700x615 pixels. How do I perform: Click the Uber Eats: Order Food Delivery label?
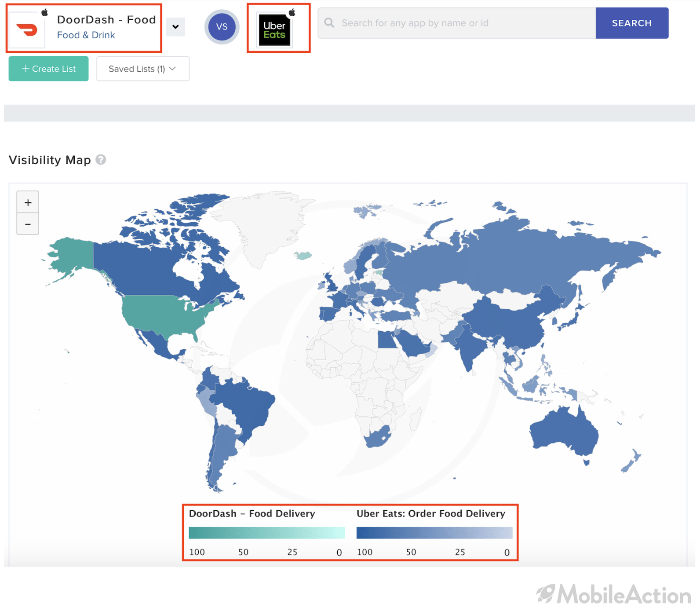click(x=431, y=513)
